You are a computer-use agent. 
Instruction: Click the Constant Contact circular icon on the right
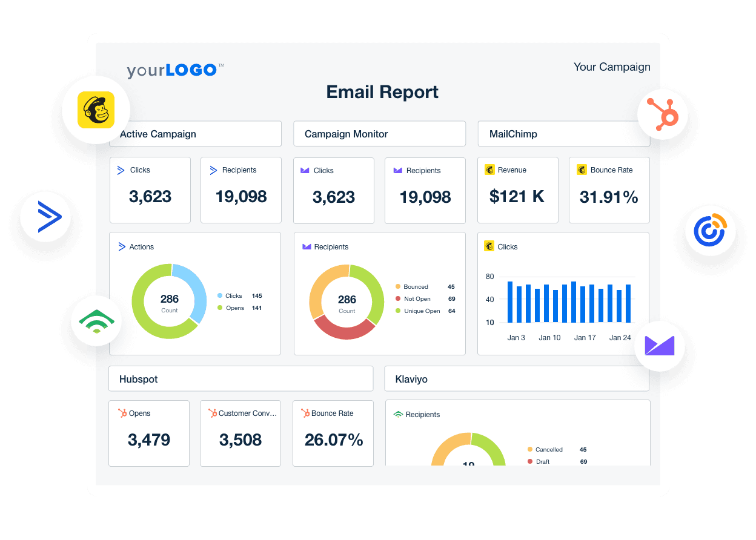click(x=710, y=231)
